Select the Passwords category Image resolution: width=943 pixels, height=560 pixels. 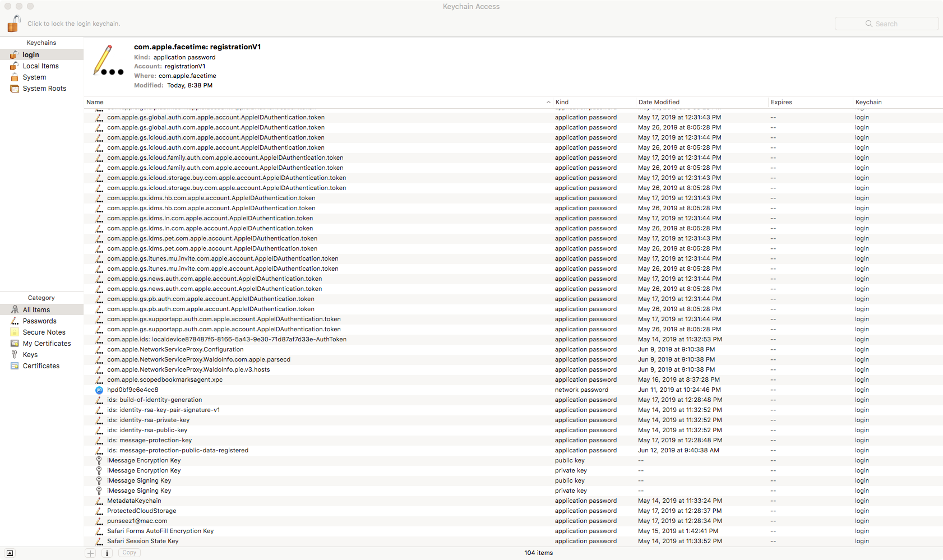(39, 321)
